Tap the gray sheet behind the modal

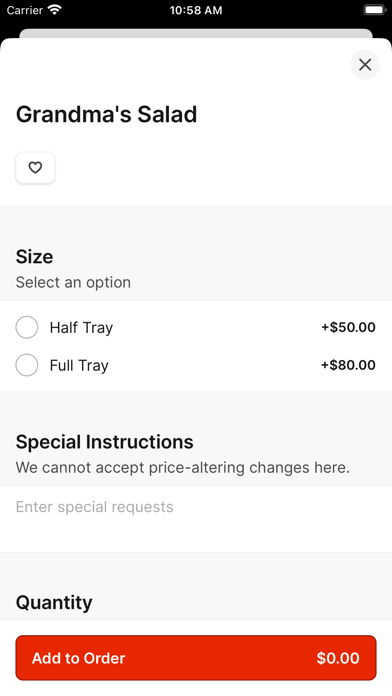coord(196,33)
